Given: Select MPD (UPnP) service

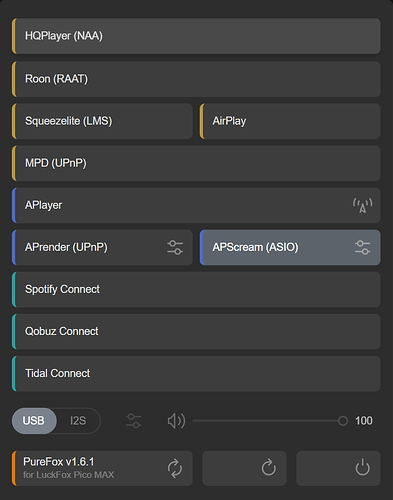Looking at the screenshot, I should click(196, 163).
